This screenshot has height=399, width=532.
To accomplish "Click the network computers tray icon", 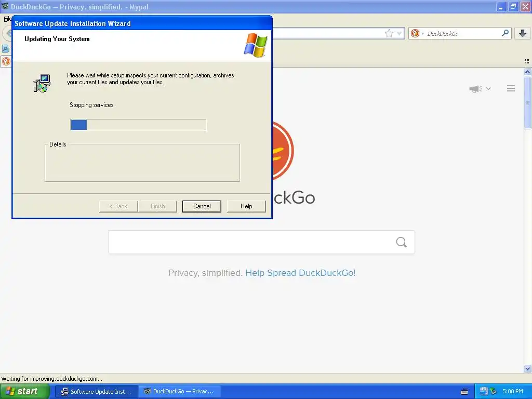I will 484,391.
